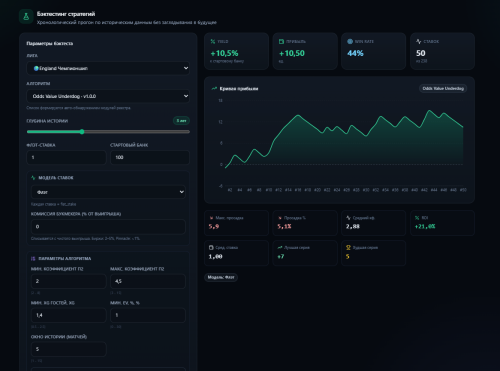The height and width of the screenshot is (371, 500).
Task: Focus the bookmaker commission input field
Action: [108, 227]
